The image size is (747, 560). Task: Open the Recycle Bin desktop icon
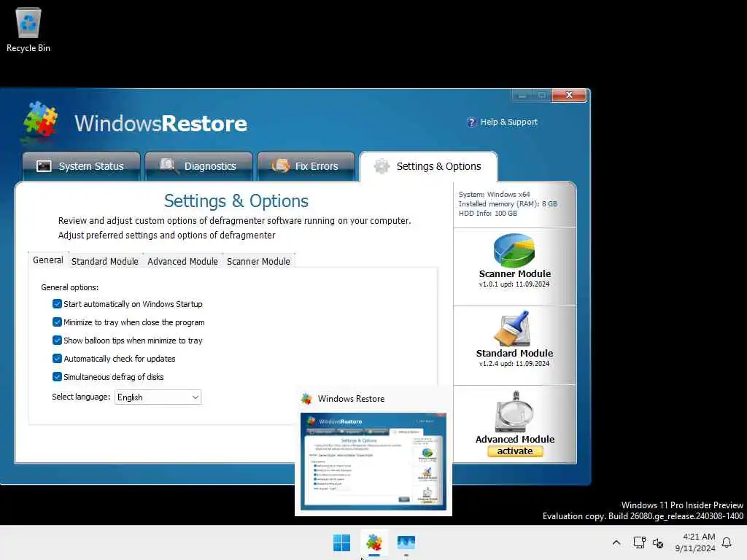click(x=28, y=29)
